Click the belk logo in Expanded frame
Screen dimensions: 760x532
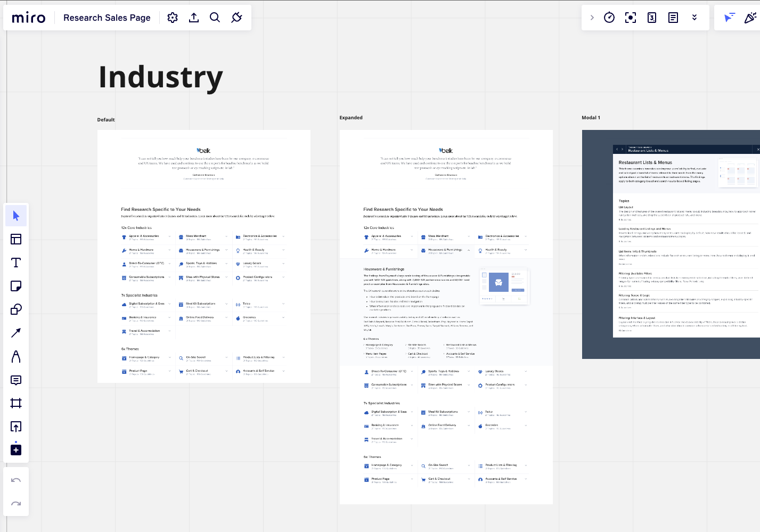coord(446,151)
